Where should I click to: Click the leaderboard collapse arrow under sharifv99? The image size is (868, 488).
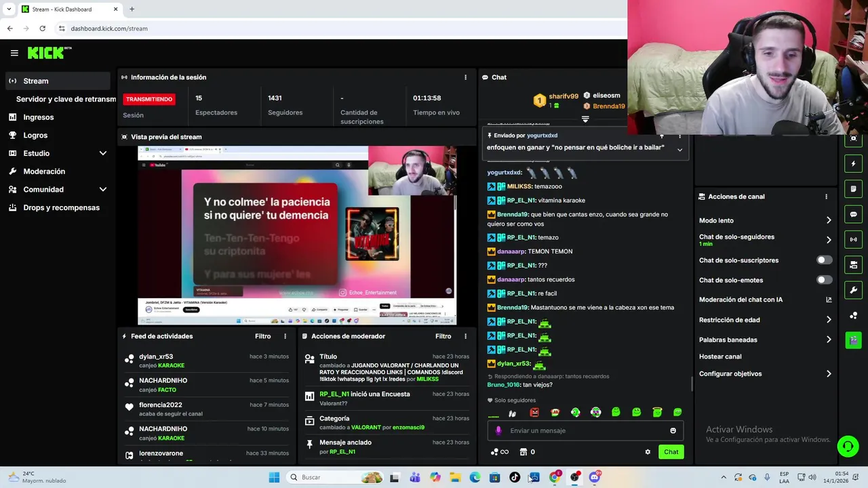coord(585,119)
